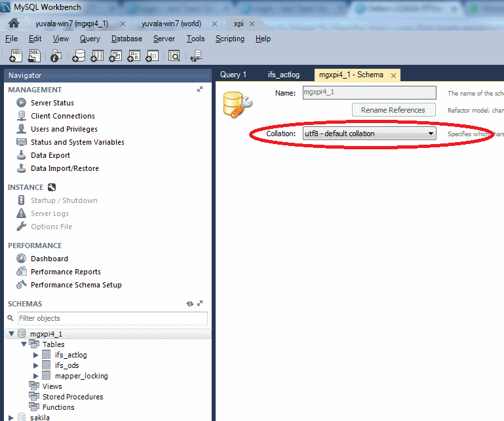The width and height of the screenshot is (504, 421).
Task: Refresh the schemas list icon
Action: 190,303
